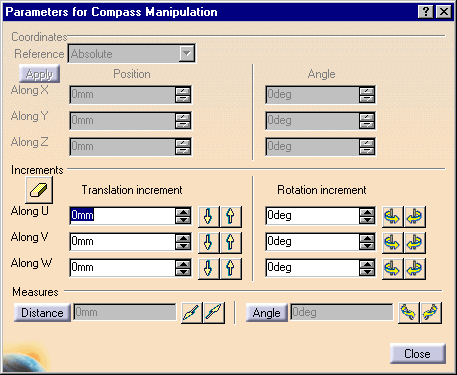Translate negatively along W with down arrow

209,269
